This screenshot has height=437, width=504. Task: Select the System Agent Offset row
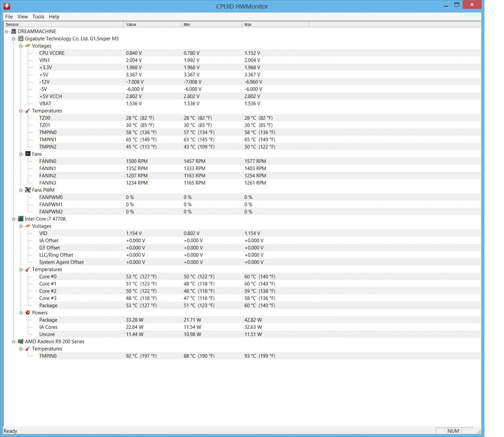click(x=259, y=262)
